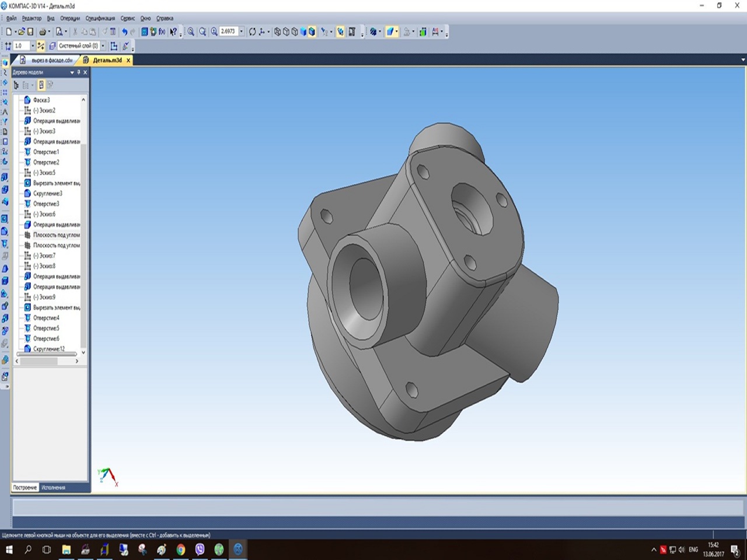The height and width of the screenshot is (560, 747).
Task: Open the zoom scale 2.6973 dropdown
Action: tap(242, 32)
